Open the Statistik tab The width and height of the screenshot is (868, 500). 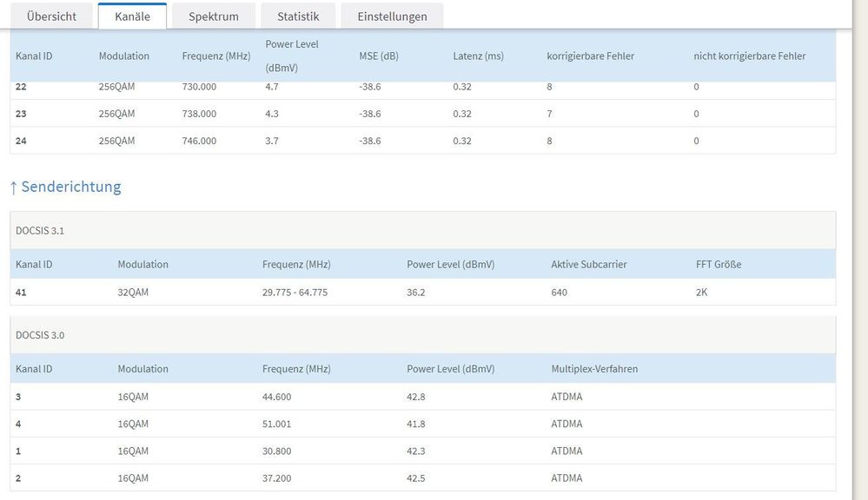coord(298,16)
